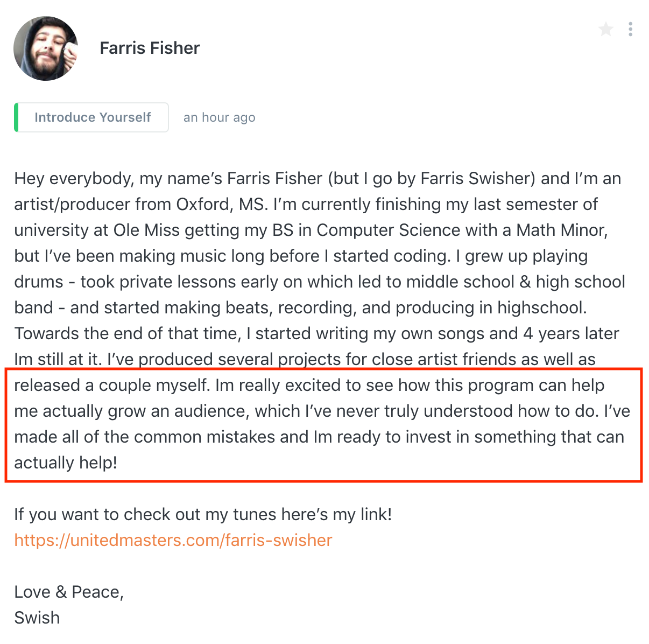Click the "an hour ago" timestamp

(219, 117)
